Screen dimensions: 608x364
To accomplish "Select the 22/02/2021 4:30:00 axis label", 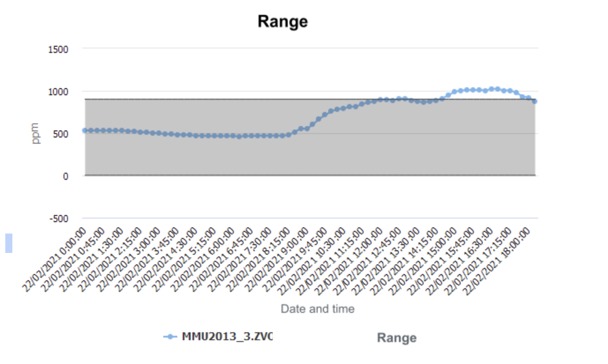I will pos(165,260).
